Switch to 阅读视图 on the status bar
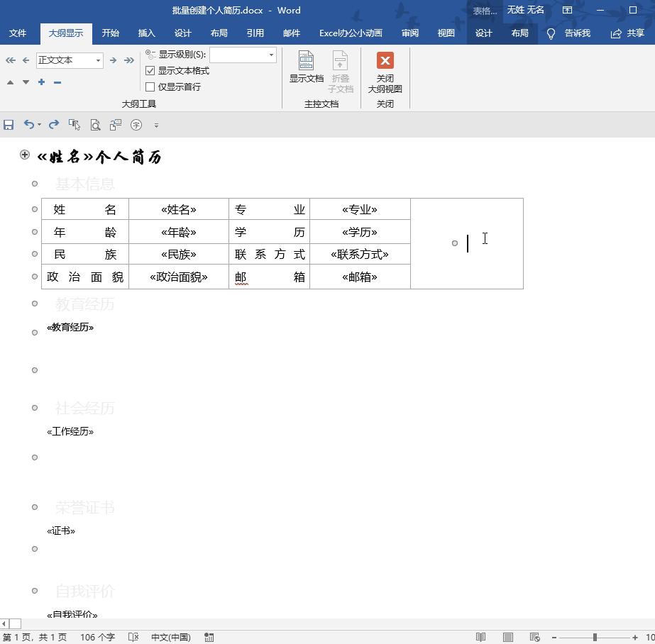 pos(480,637)
